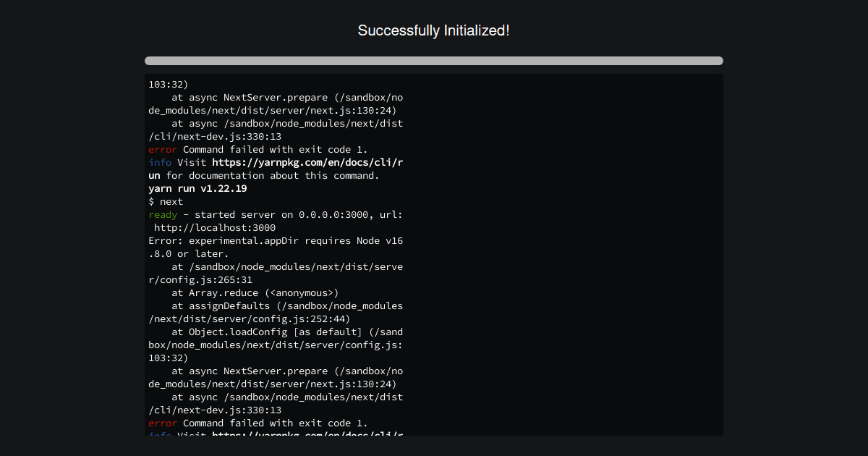Select the horizontal scrollbar above the terminal
This screenshot has width=868, height=456.
point(433,61)
